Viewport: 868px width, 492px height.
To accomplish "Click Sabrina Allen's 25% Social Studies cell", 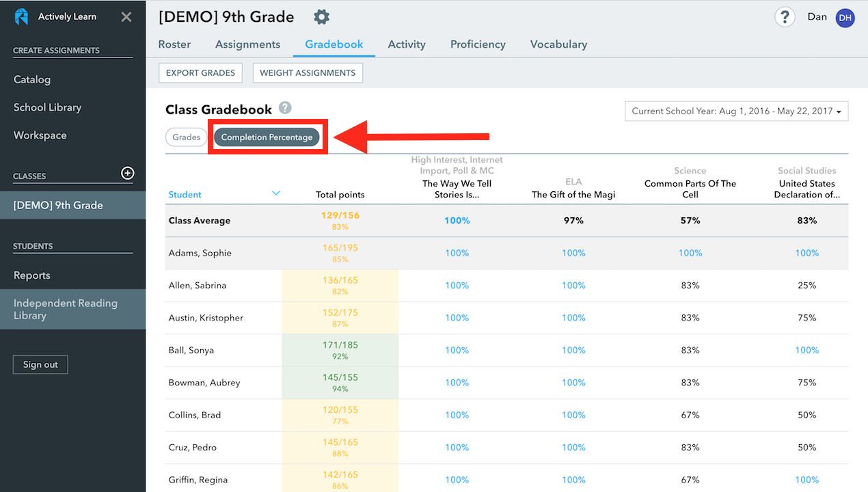I will (x=807, y=286).
